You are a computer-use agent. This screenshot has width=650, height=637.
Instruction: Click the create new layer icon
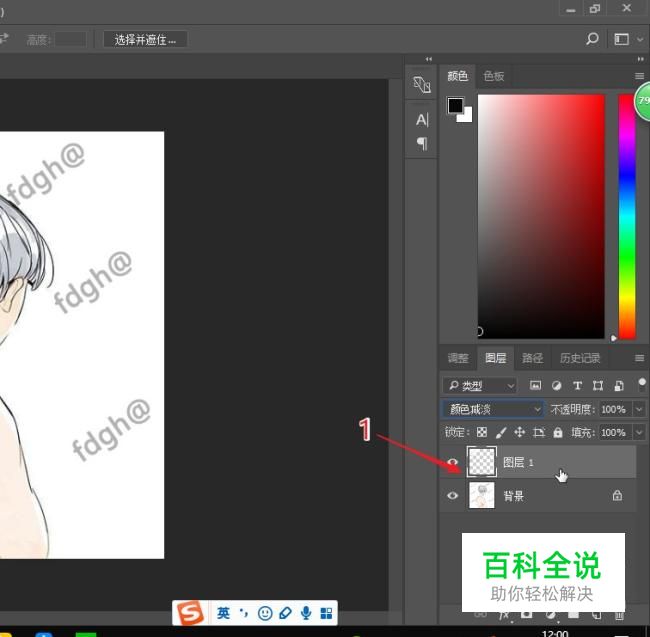596,615
